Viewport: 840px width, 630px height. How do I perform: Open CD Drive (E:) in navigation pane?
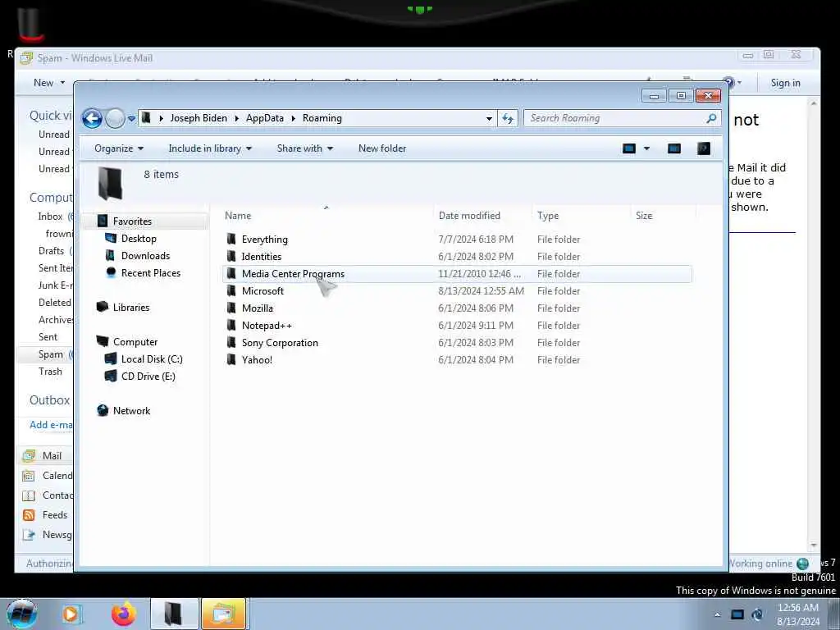[148, 376]
